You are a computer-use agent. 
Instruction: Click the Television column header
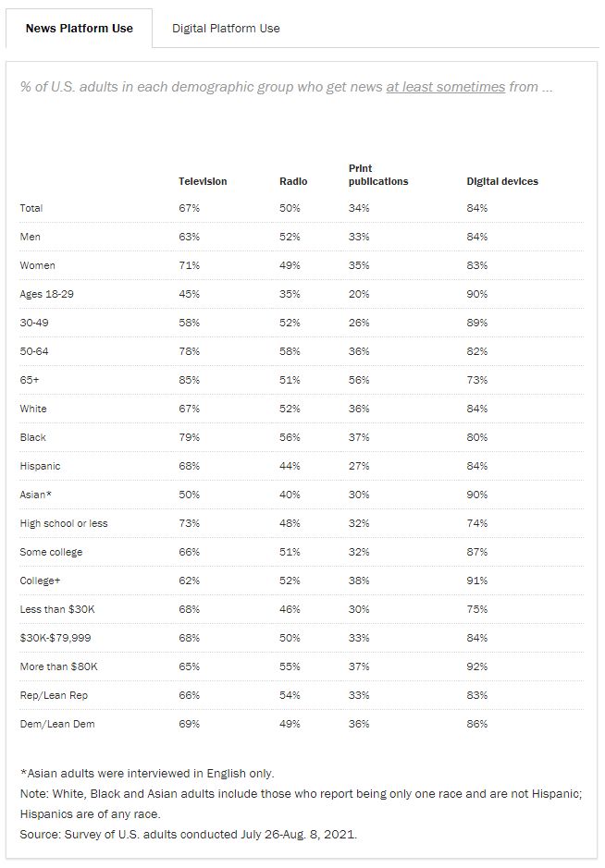click(x=203, y=181)
